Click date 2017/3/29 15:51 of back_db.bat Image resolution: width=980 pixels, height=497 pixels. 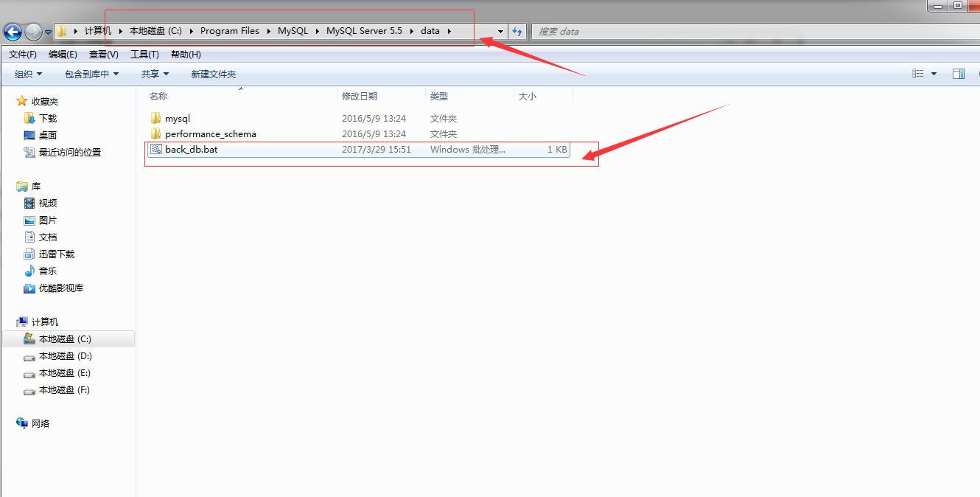377,149
